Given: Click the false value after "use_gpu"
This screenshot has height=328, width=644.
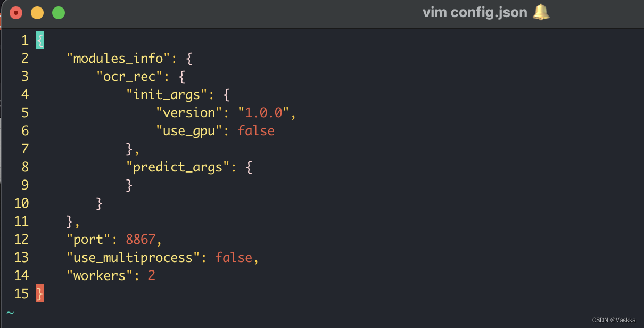Looking at the screenshot, I should [256, 131].
